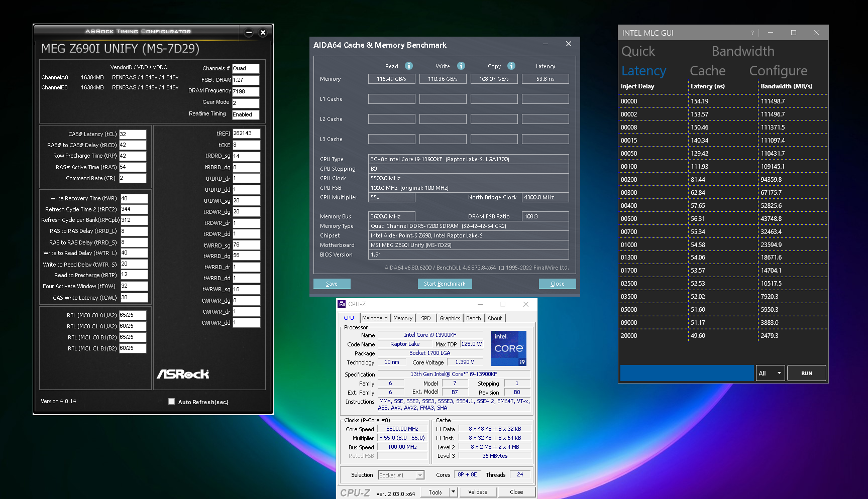Image resolution: width=868 pixels, height=499 pixels.
Task: Switch to the Cache tab in Intel MLC
Action: coord(707,71)
